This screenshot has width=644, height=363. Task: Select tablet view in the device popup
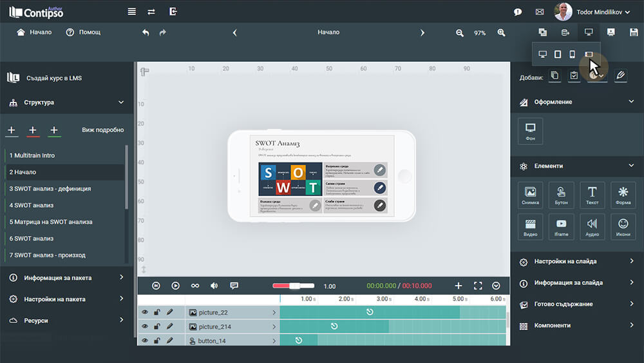point(557,54)
